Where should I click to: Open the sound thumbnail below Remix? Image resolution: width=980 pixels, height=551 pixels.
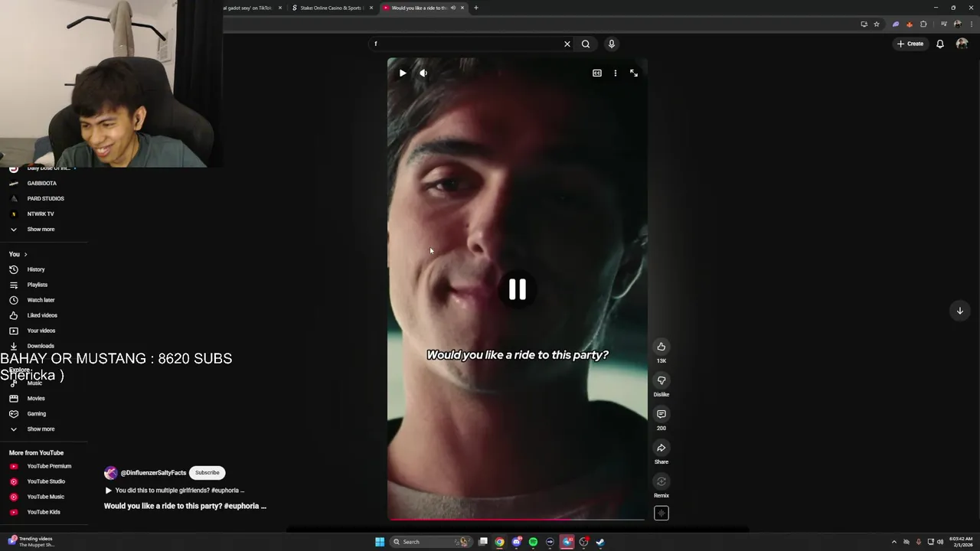pos(661,514)
